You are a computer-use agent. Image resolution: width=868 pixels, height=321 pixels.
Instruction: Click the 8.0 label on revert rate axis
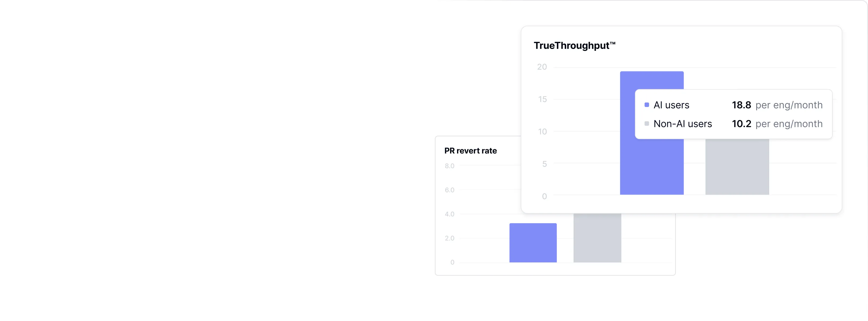pos(450,166)
